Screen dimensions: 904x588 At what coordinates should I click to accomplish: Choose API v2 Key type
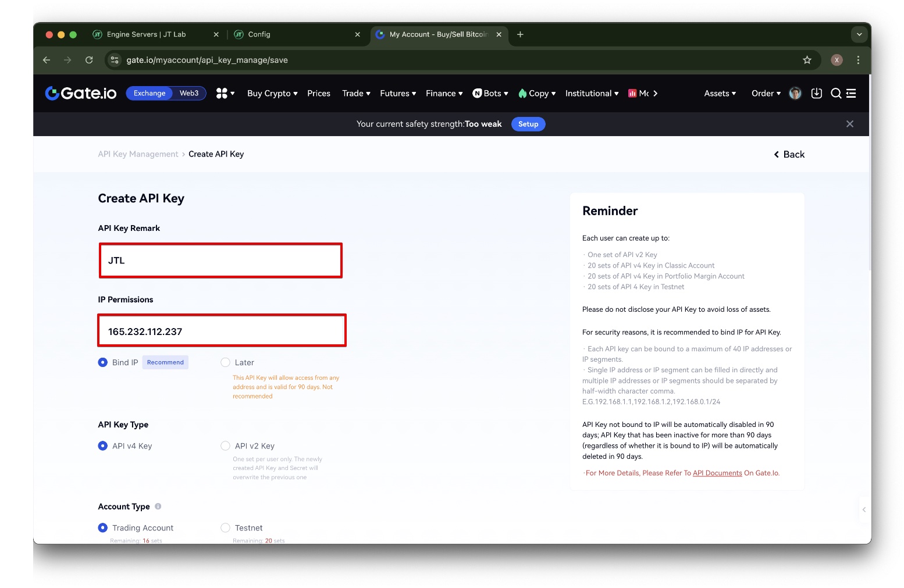(226, 446)
